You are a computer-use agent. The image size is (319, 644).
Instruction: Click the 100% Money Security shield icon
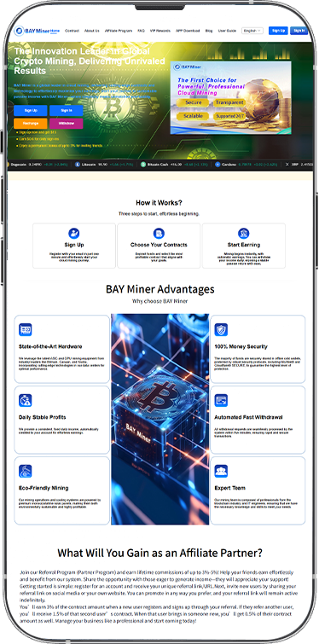point(221,329)
